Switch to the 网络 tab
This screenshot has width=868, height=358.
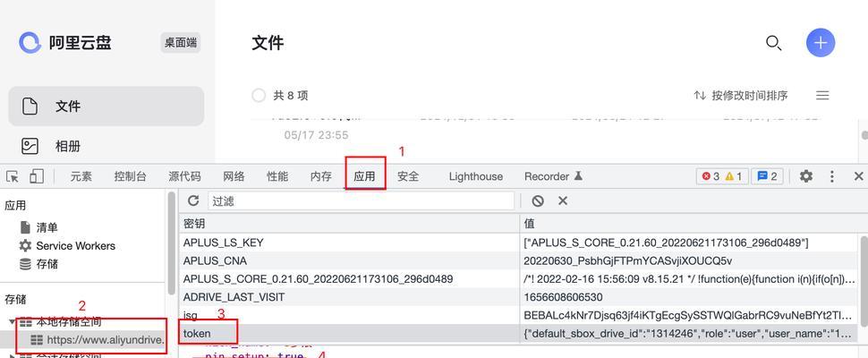tap(234, 176)
